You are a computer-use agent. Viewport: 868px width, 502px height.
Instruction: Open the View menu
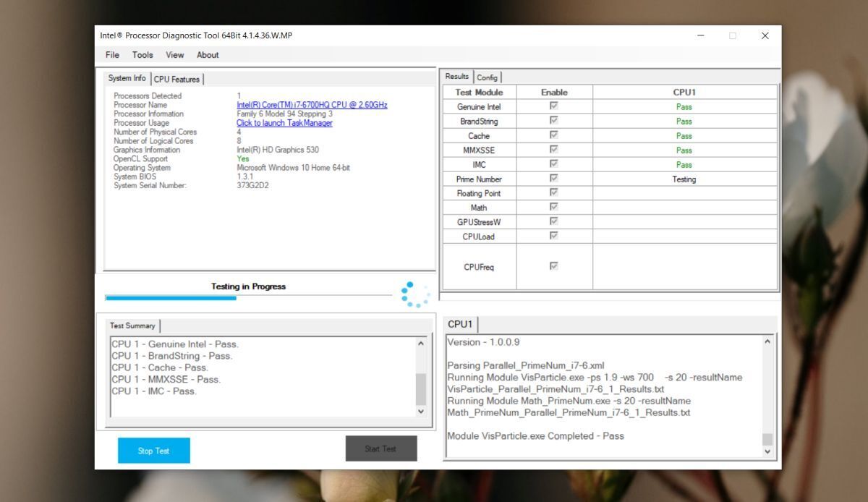click(x=174, y=55)
